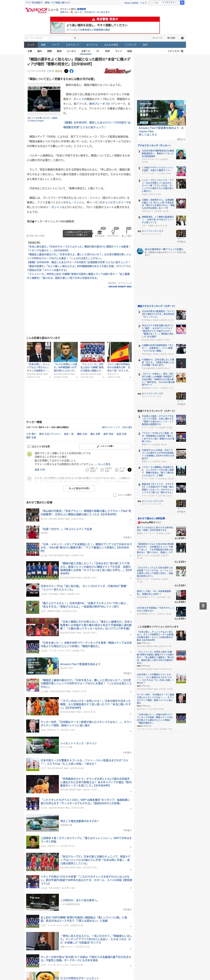Share article on Facebook
Screen dimensions: 210x980
point(71,71)
